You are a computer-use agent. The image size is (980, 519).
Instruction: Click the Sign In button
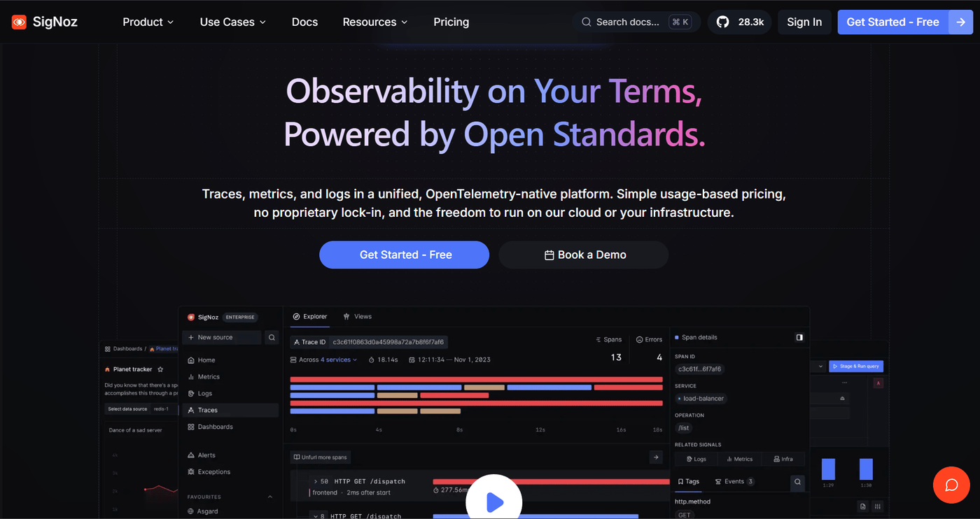[804, 22]
